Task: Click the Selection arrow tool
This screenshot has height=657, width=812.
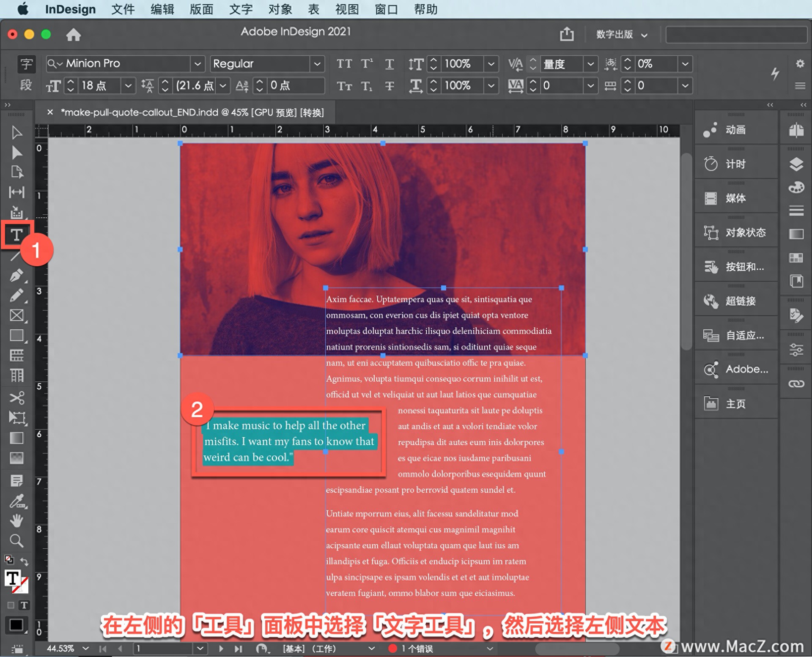Action: coord(16,133)
